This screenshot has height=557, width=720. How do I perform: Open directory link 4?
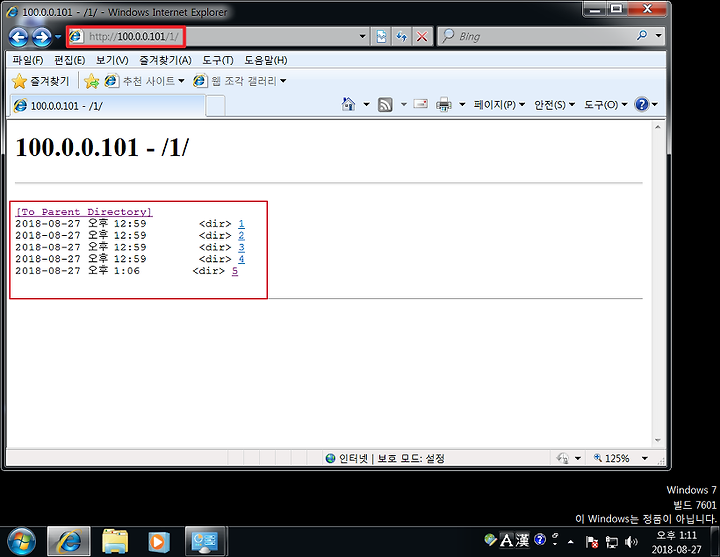(241, 259)
